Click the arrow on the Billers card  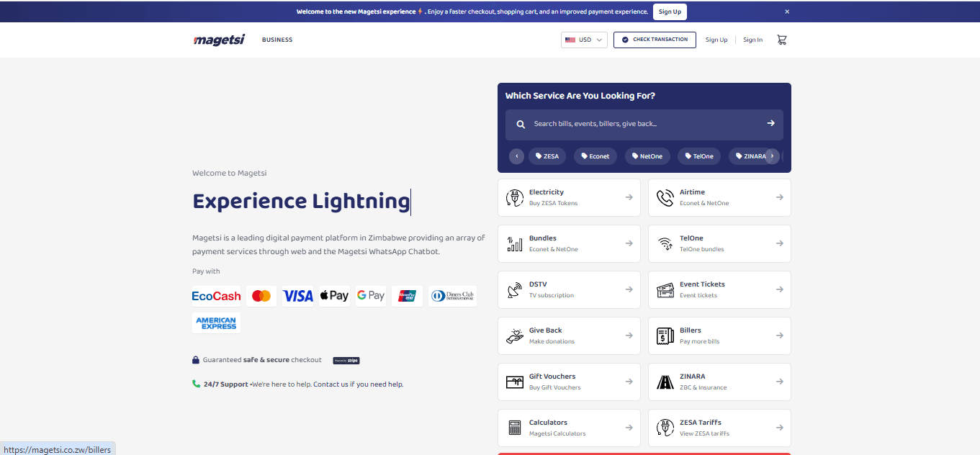pos(779,335)
